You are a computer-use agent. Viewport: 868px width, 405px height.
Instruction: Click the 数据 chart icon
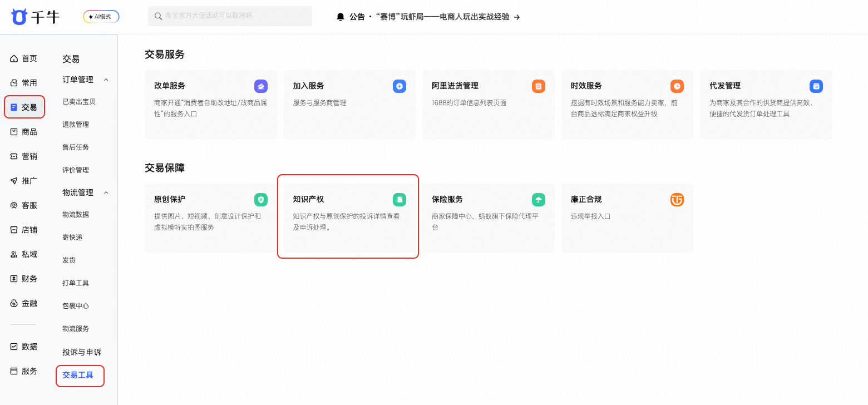click(14, 347)
